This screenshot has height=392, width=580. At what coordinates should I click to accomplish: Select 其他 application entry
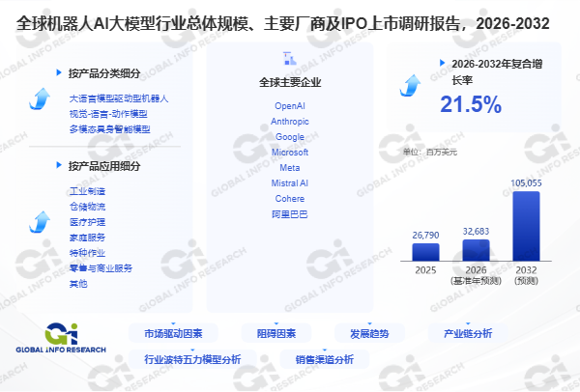[78, 284]
